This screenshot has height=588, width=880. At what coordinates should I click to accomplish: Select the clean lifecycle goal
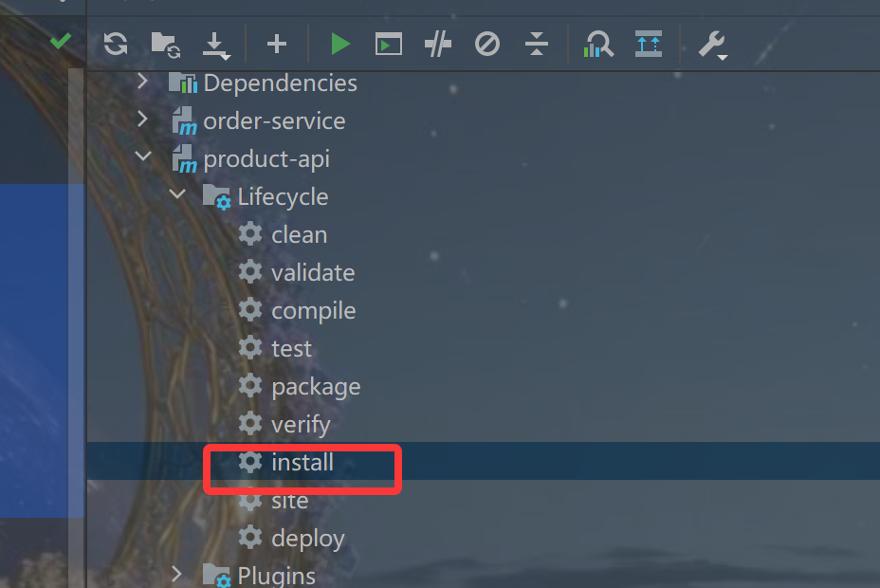pos(299,235)
